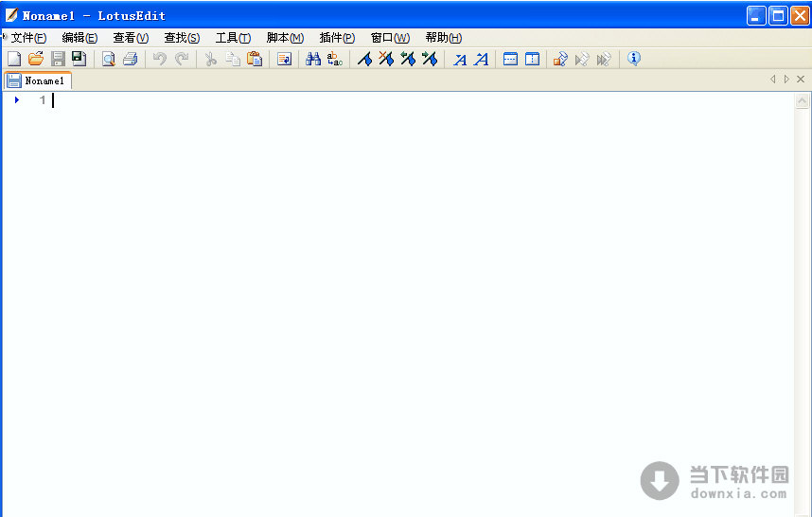Viewport: 812px width, 517px height.
Task: Click line number 1 in gutter
Action: pyautogui.click(x=43, y=100)
